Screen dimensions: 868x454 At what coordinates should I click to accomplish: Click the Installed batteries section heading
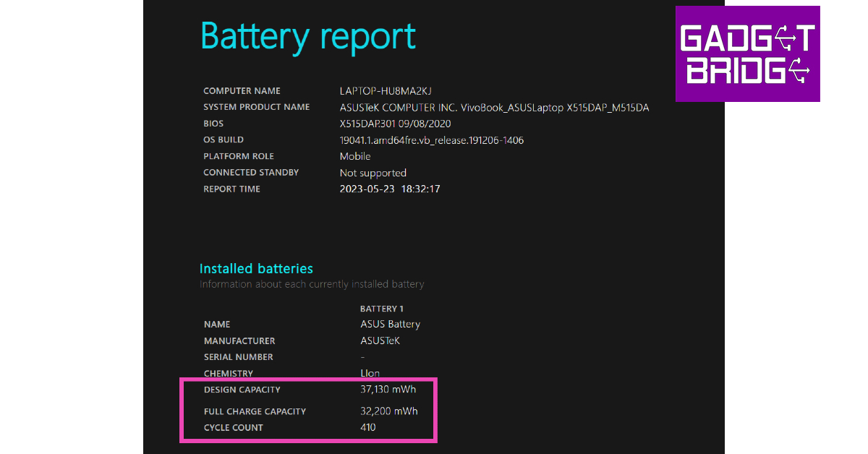(x=256, y=268)
